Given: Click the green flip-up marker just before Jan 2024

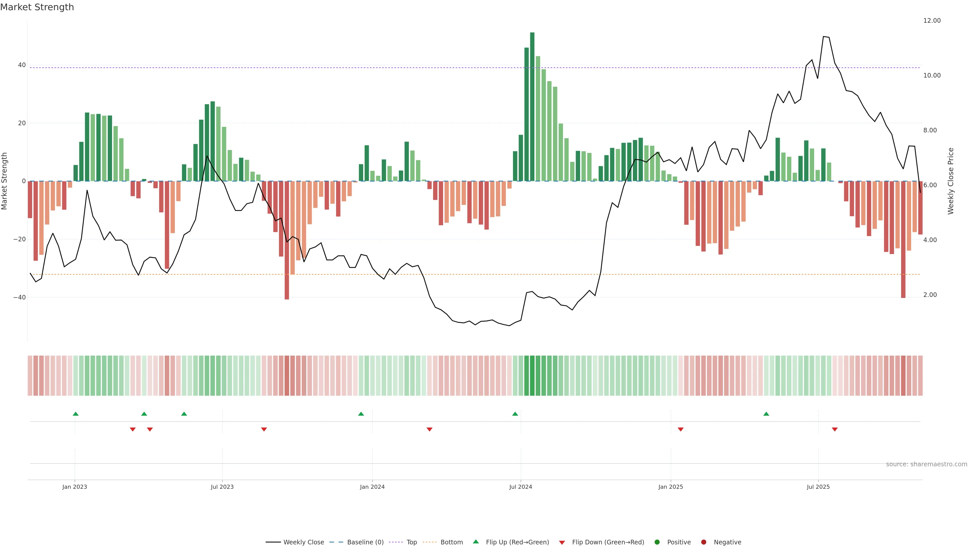Looking at the screenshot, I should [x=361, y=414].
